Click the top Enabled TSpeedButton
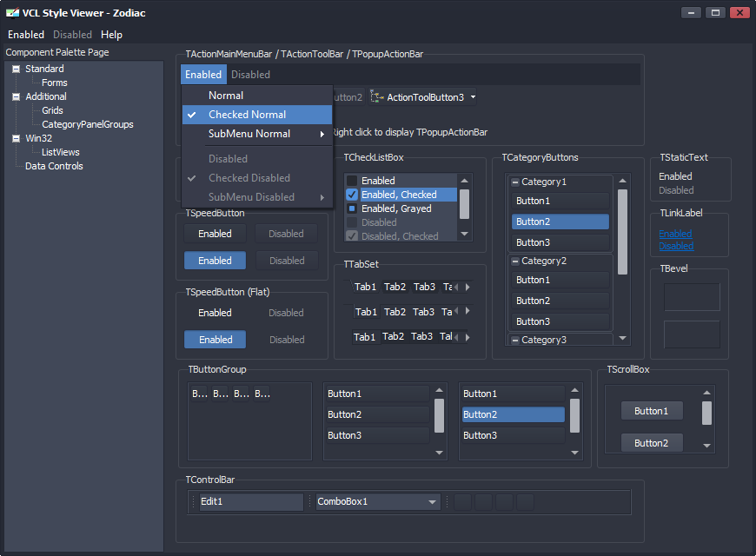 point(215,234)
